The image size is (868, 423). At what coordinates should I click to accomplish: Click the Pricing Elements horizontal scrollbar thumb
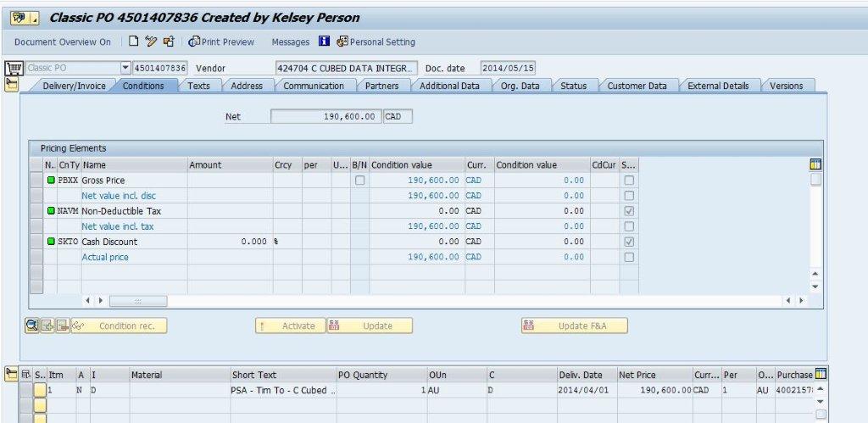tap(138, 301)
